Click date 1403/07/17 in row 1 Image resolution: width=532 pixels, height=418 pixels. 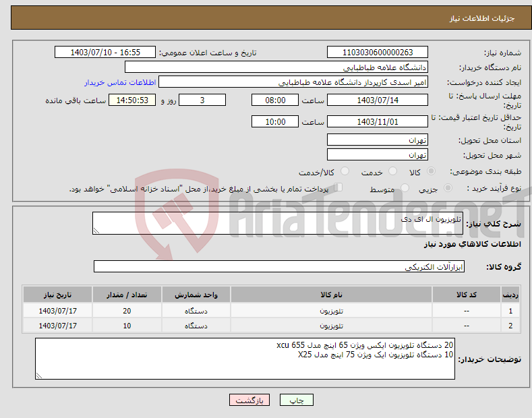tap(58, 311)
